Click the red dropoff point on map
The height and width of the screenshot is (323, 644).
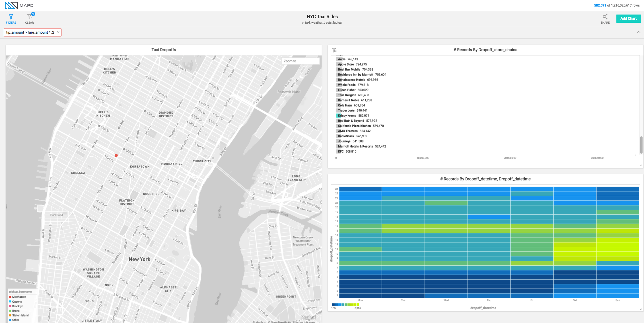point(116,156)
